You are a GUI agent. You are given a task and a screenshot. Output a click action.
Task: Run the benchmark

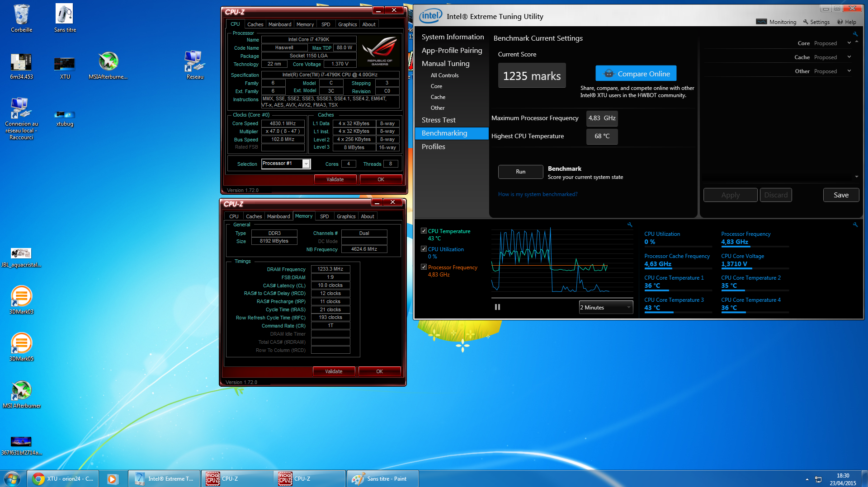tap(520, 172)
